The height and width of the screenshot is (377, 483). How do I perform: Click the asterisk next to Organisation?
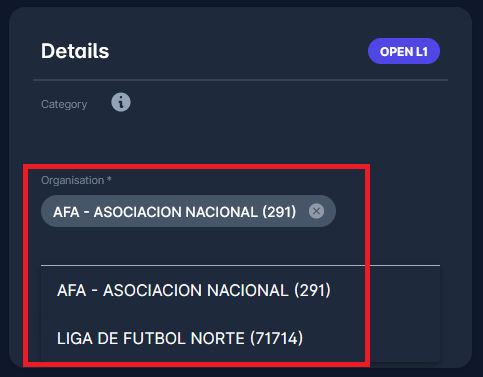click(x=109, y=179)
